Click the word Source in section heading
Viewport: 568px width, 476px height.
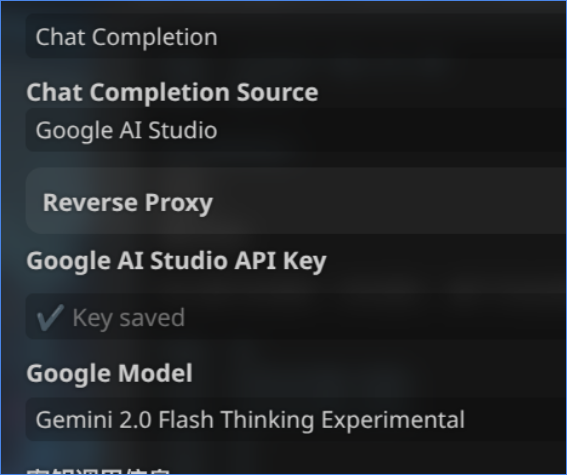point(277,92)
